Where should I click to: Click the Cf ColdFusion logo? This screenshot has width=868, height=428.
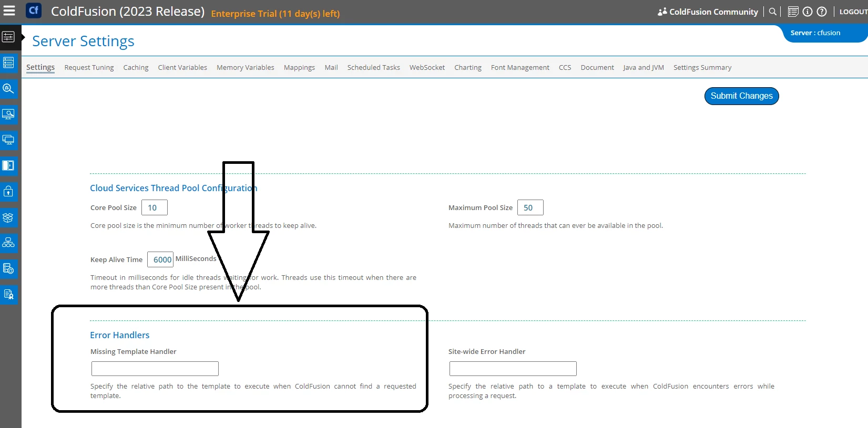click(x=34, y=10)
